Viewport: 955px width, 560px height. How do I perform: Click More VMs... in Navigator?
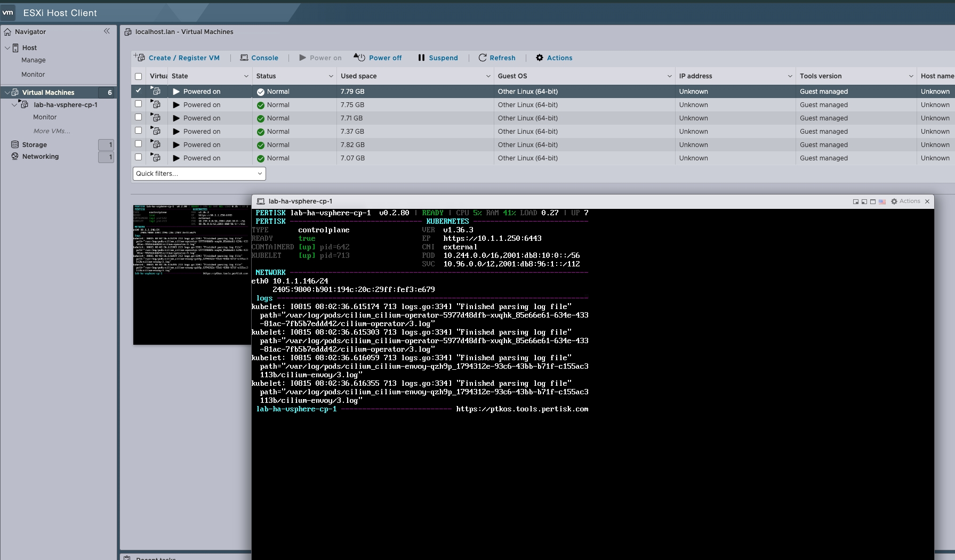pyautogui.click(x=52, y=131)
